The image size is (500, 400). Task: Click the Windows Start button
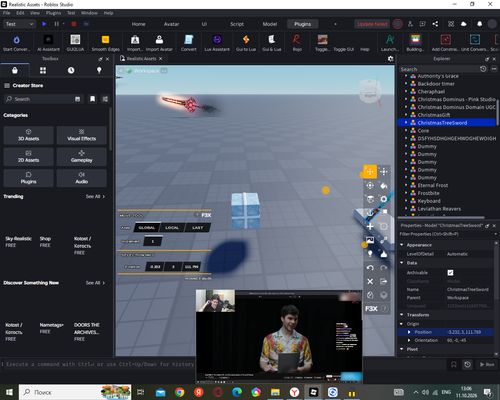9,392
